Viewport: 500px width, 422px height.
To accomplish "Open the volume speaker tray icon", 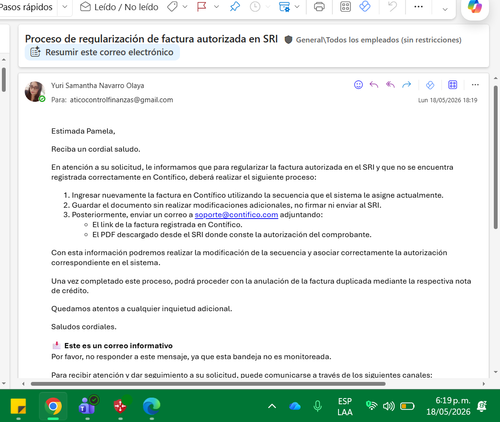I will click(389, 406).
